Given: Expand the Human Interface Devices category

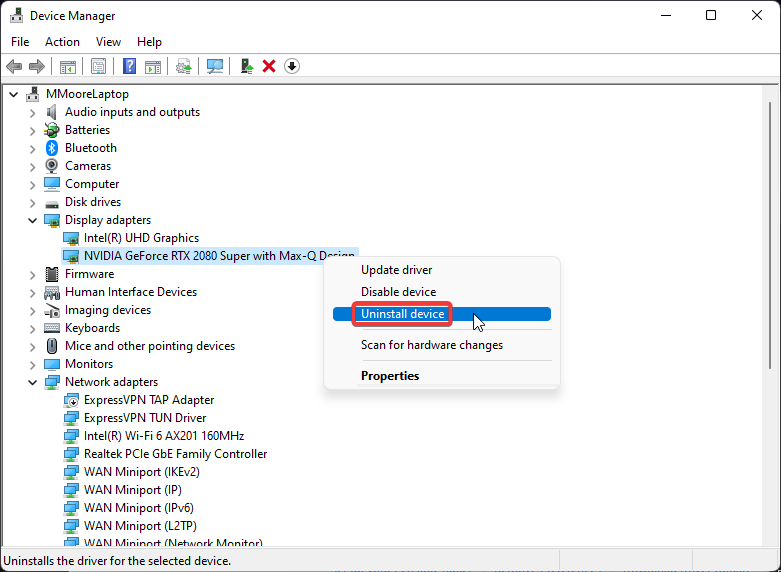Looking at the screenshot, I should (32, 292).
